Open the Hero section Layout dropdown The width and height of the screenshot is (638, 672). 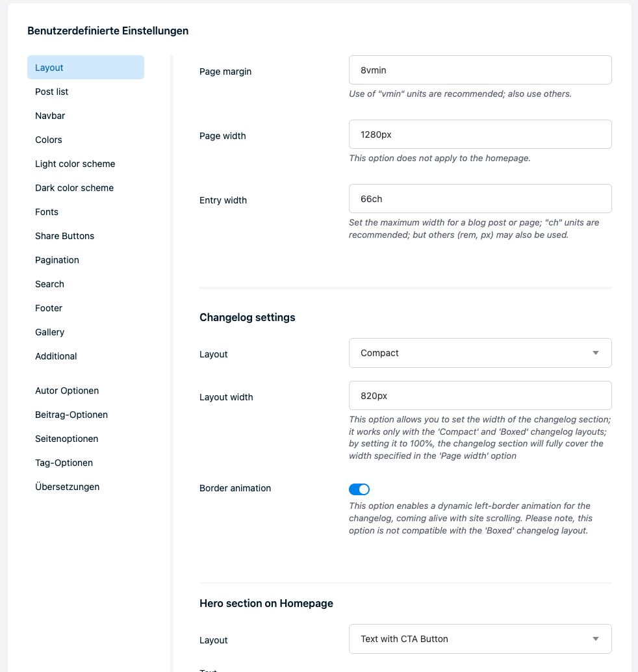[x=480, y=639]
